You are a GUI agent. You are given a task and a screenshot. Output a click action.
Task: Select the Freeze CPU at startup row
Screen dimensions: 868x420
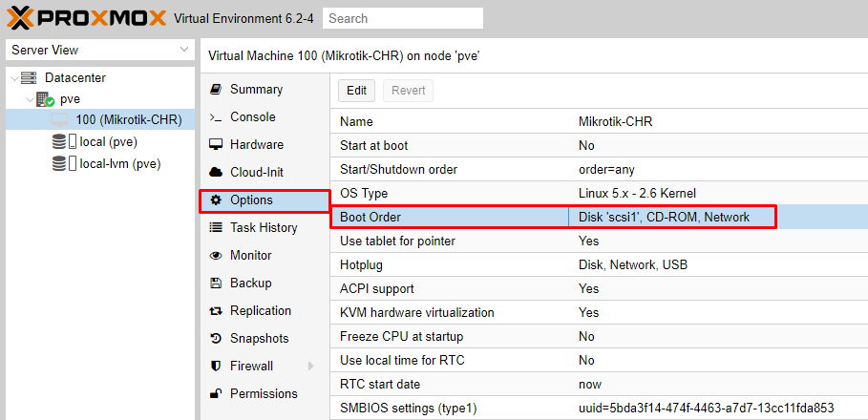click(x=599, y=336)
